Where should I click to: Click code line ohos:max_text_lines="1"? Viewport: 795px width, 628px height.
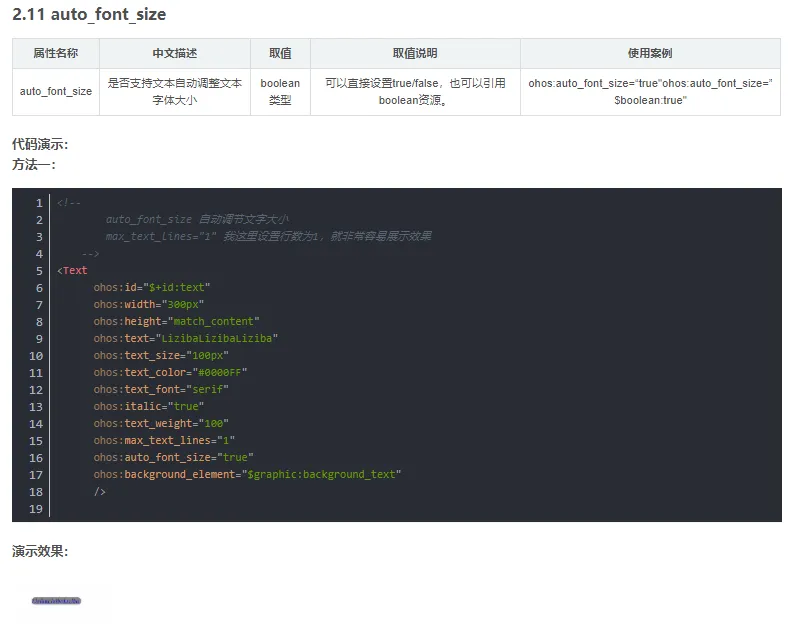click(x=164, y=440)
